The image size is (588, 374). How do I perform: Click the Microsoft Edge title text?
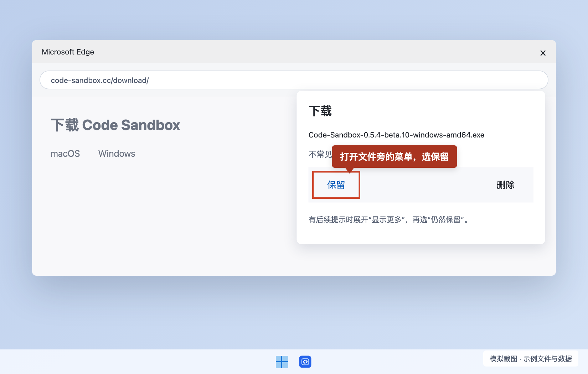(x=68, y=52)
